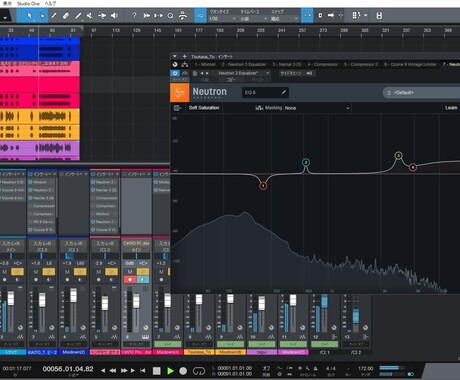This screenshot has height=380, width=460.
Task: Click the Learn button in Neutron
Action: [451, 108]
